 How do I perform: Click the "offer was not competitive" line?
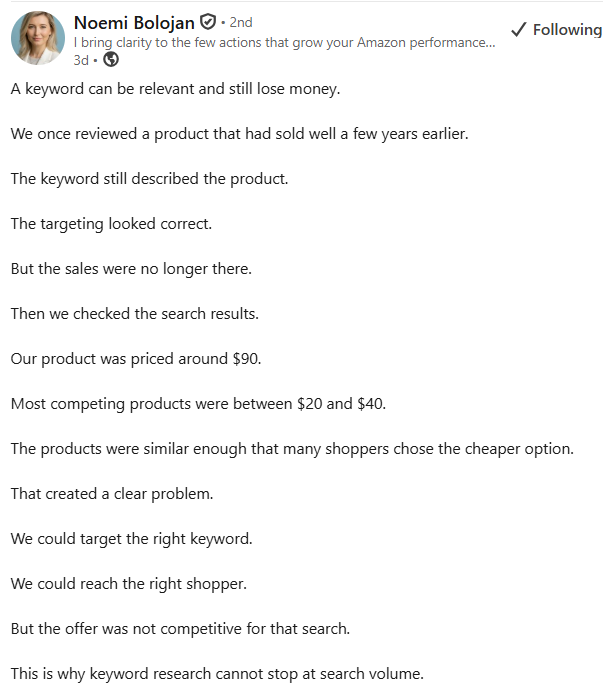point(180,629)
